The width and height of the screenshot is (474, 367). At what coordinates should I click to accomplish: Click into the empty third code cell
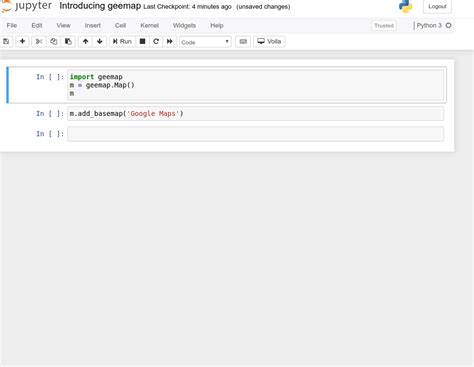[x=256, y=134]
